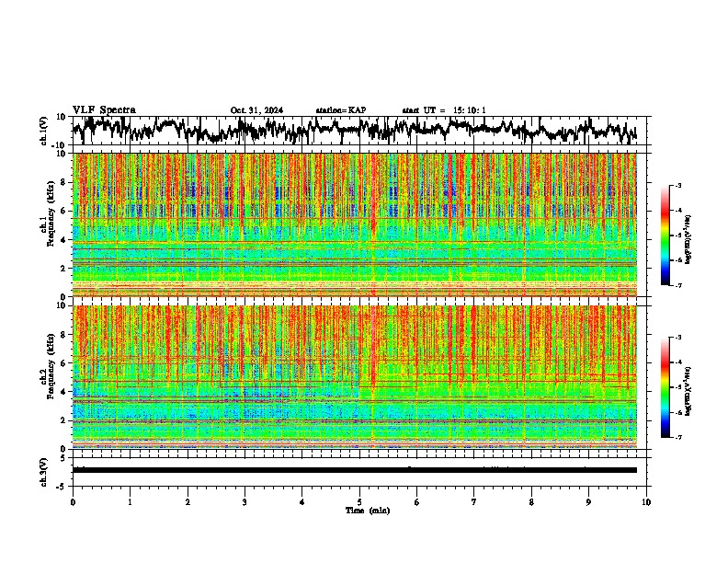Click the ch.2 color scale bar
This screenshot has width=728, height=563.
pos(665,387)
